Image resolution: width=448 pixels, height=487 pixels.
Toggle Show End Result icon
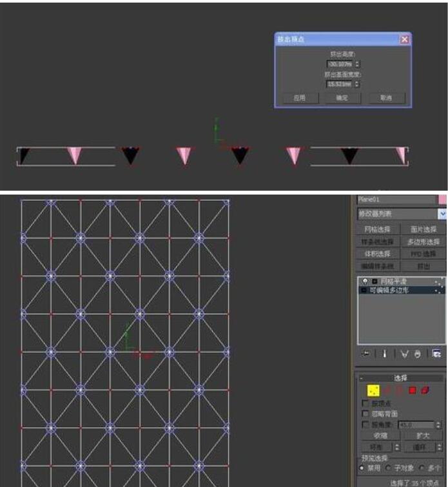(384, 353)
